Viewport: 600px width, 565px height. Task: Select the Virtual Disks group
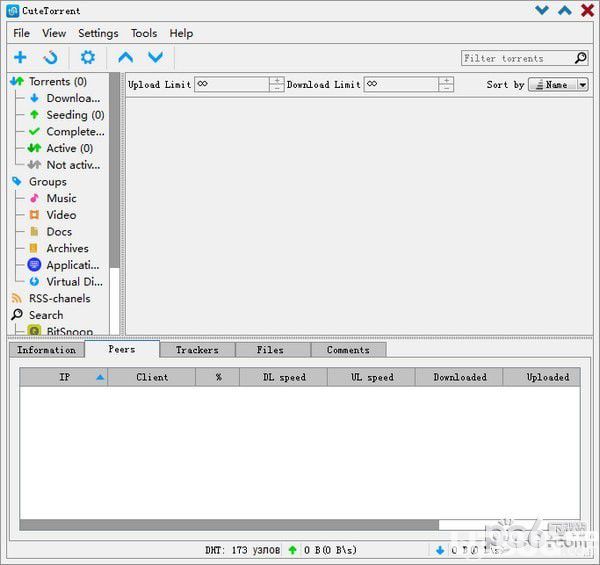click(66, 282)
